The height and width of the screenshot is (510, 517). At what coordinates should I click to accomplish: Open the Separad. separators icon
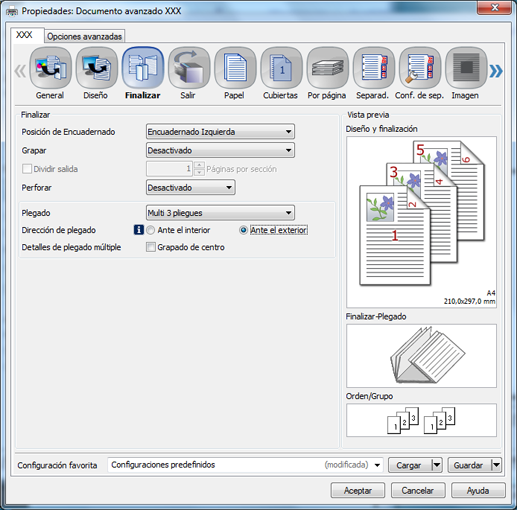pyautogui.click(x=374, y=68)
